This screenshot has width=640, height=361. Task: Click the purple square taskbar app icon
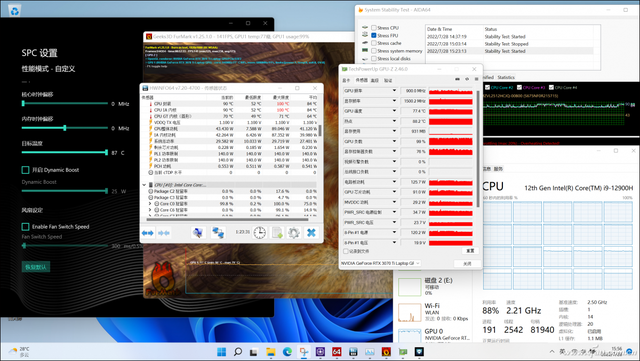click(x=320, y=352)
